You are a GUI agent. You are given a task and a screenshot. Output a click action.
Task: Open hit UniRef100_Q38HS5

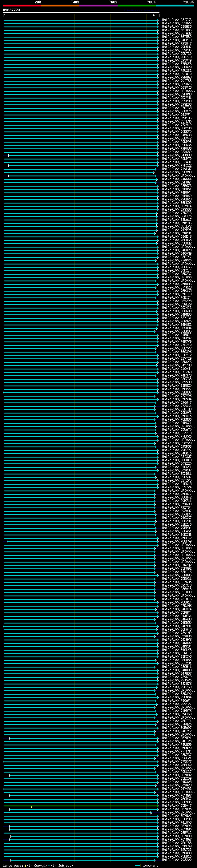point(177,26)
